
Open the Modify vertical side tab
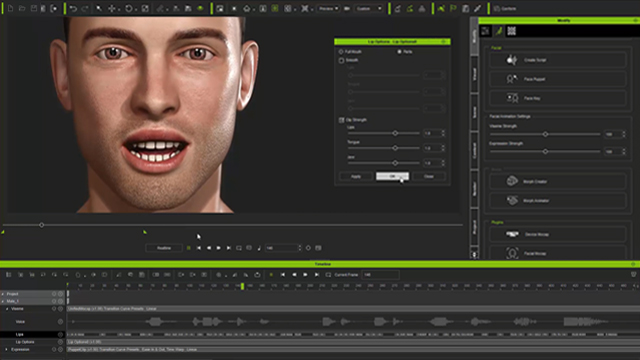tap(474, 36)
